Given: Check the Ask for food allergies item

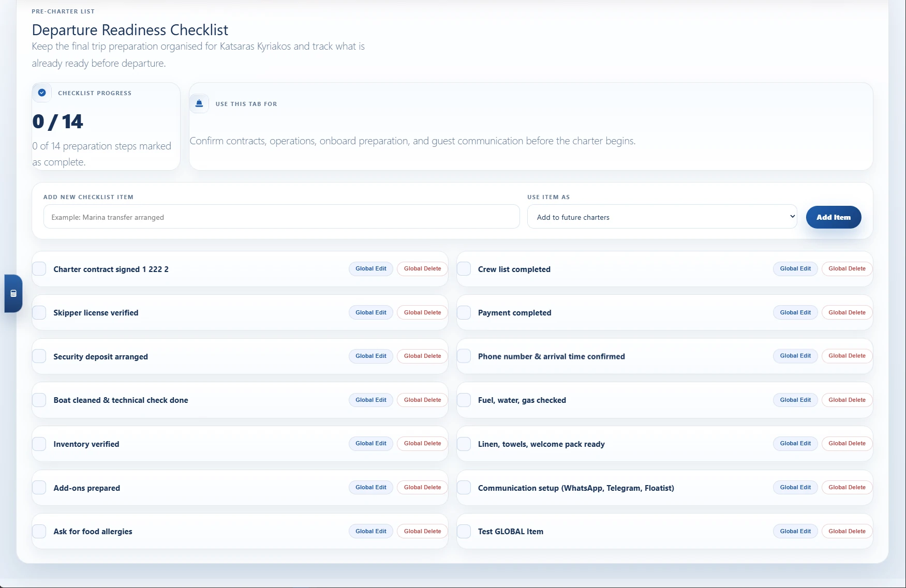Looking at the screenshot, I should 39,531.
